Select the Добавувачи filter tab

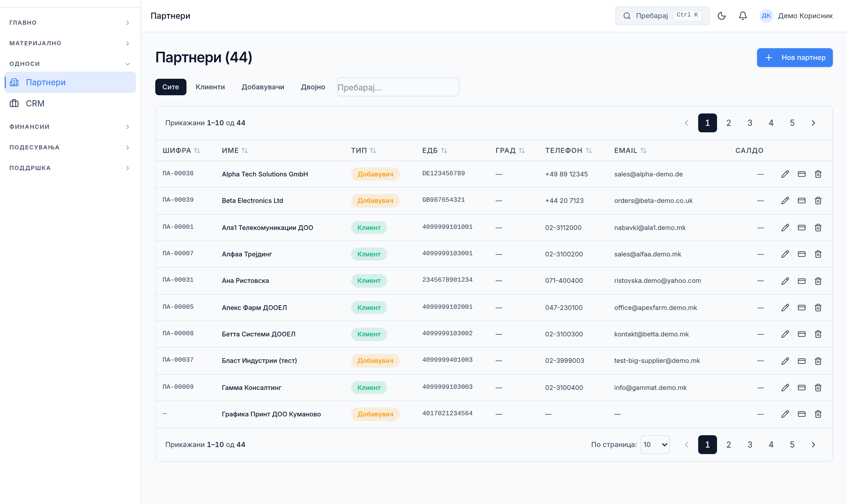pyautogui.click(x=263, y=87)
